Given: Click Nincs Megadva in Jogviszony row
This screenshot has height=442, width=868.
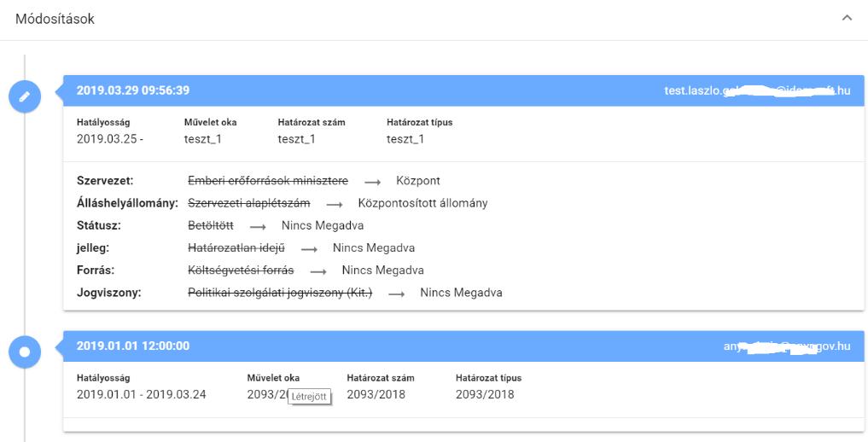Looking at the screenshot, I should [x=461, y=293].
